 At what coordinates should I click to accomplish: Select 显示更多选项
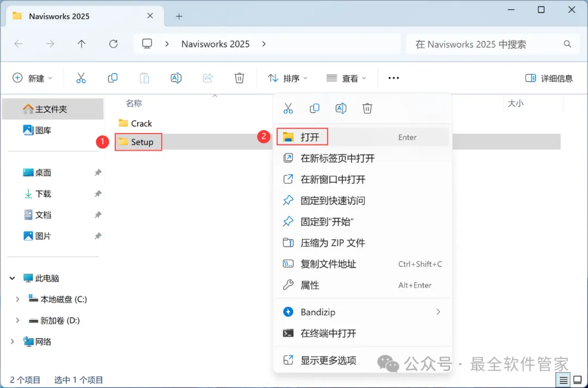pyautogui.click(x=362, y=360)
